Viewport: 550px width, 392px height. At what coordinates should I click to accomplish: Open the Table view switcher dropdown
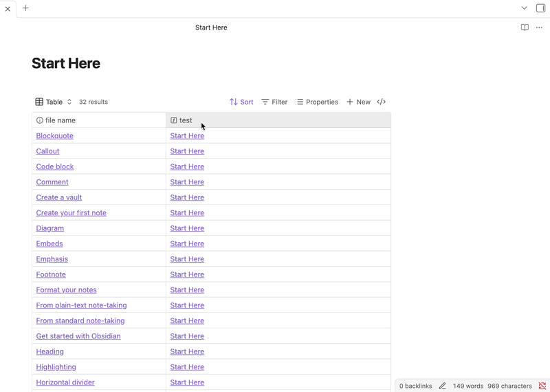(54, 102)
